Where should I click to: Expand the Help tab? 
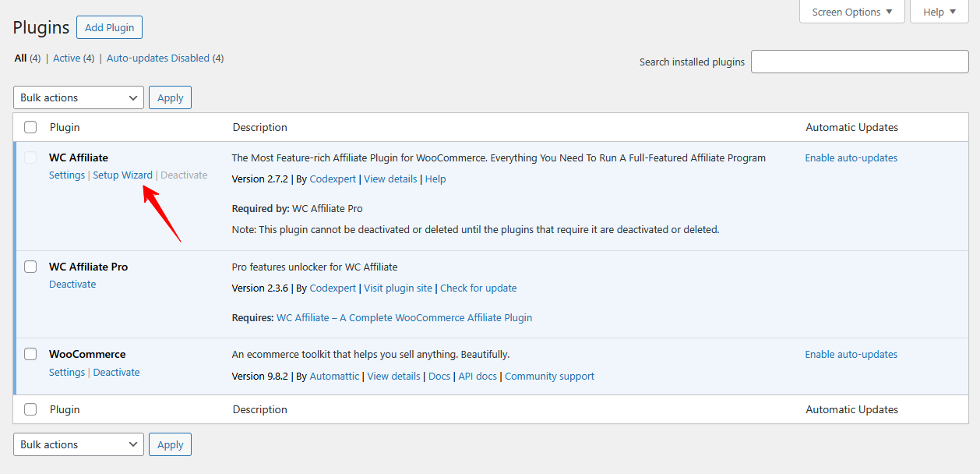point(939,12)
